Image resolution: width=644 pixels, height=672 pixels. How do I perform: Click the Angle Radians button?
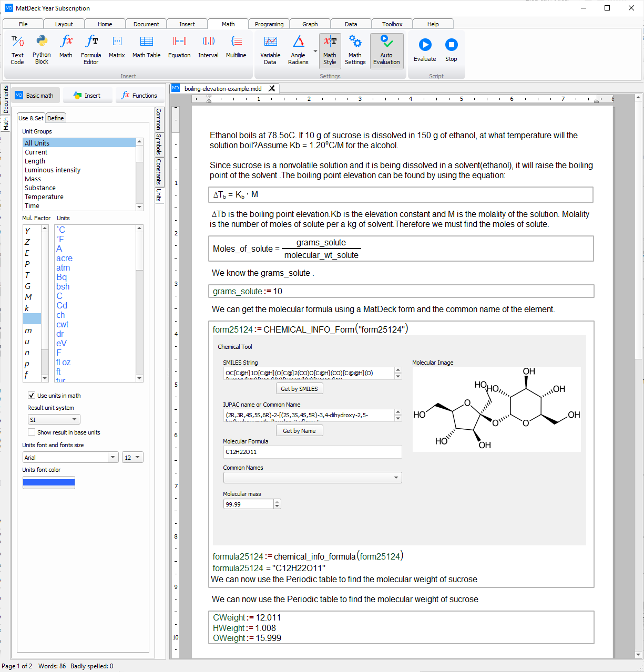coord(298,50)
